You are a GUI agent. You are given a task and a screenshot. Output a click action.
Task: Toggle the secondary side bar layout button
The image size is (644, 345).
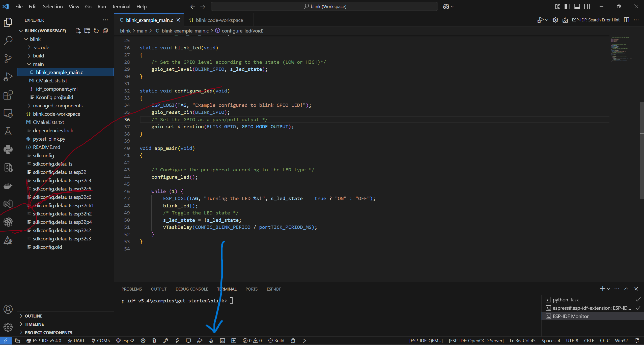click(x=587, y=7)
